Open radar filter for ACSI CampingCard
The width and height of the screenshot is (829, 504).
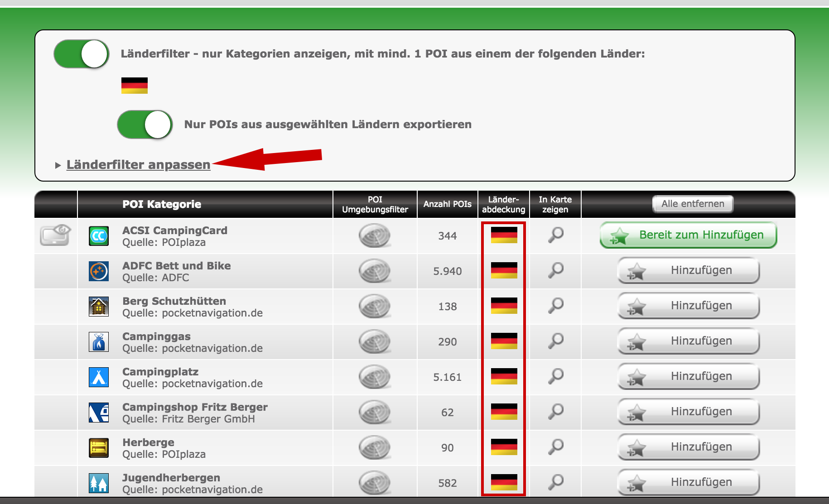[374, 236]
